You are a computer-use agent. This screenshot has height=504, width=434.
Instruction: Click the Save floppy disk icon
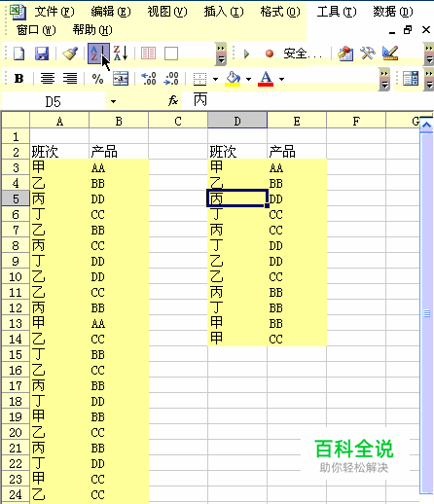tap(42, 54)
